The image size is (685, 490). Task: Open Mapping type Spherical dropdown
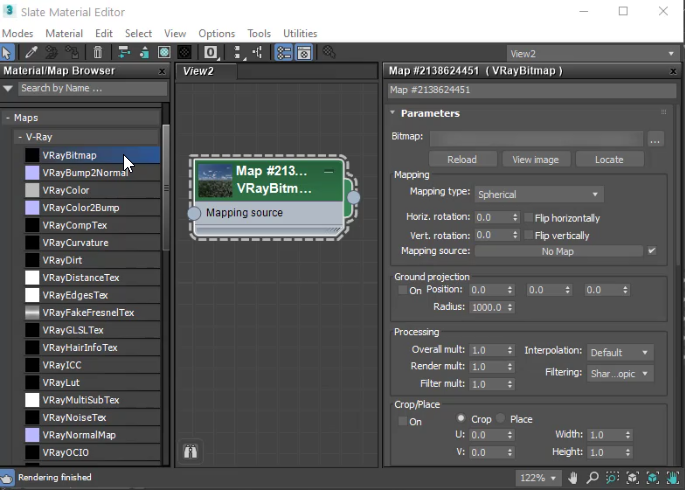(x=539, y=194)
